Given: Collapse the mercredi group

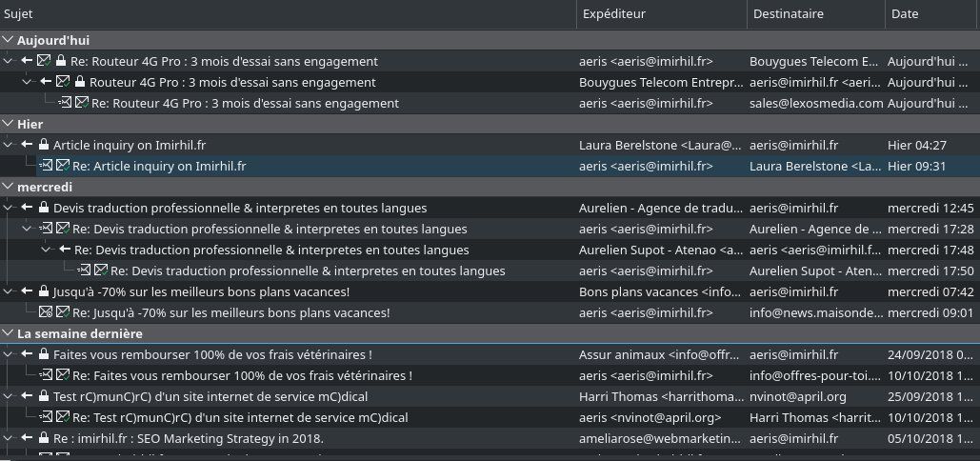Looking at the screenshot, I should (8, 187).
